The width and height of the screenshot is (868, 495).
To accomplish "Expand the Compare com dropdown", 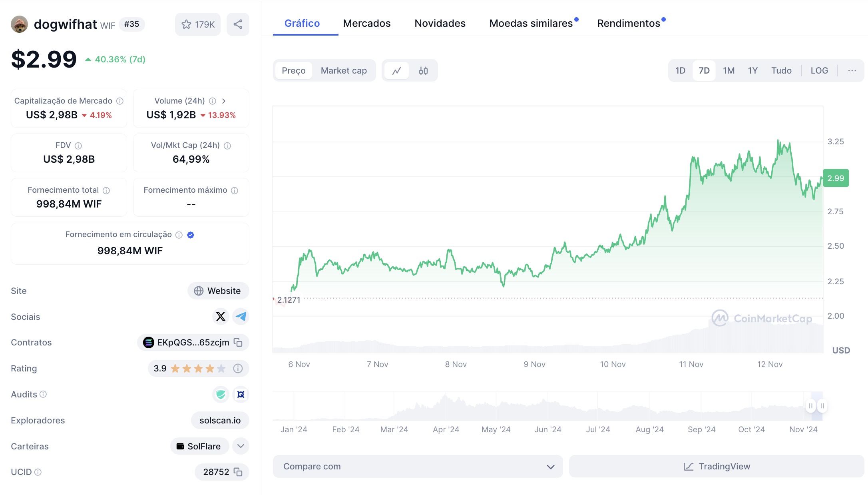I will coord(418,466).
